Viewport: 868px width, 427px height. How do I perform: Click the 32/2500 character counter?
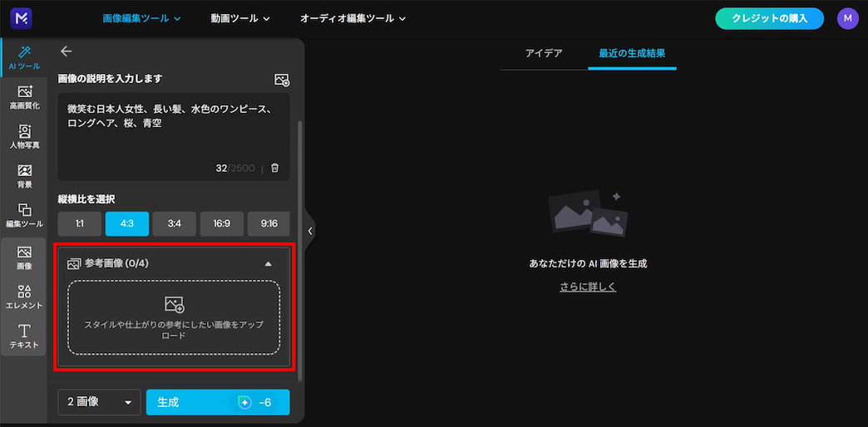235,168
